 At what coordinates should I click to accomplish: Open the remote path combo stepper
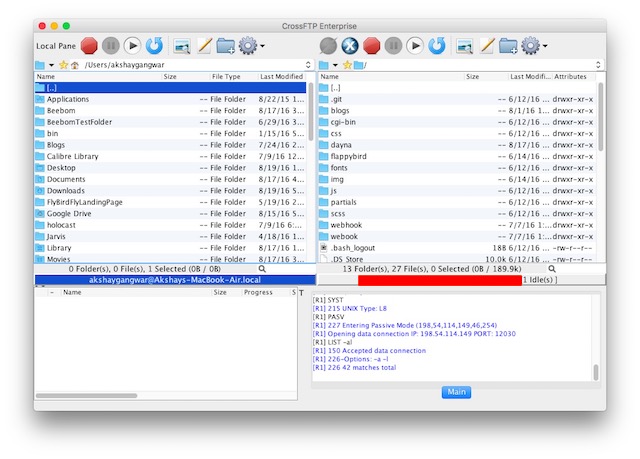[x=598, y=65]
